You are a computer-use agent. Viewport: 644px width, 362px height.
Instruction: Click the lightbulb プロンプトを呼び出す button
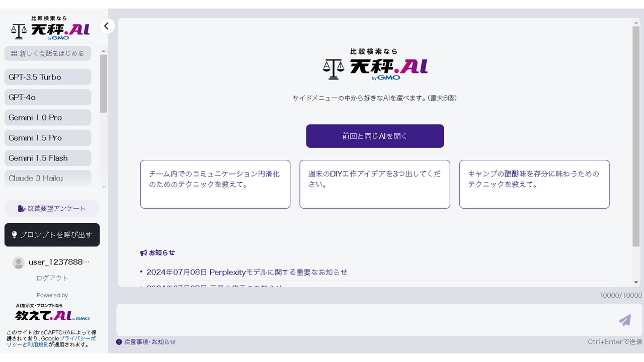tap(52, 235)
